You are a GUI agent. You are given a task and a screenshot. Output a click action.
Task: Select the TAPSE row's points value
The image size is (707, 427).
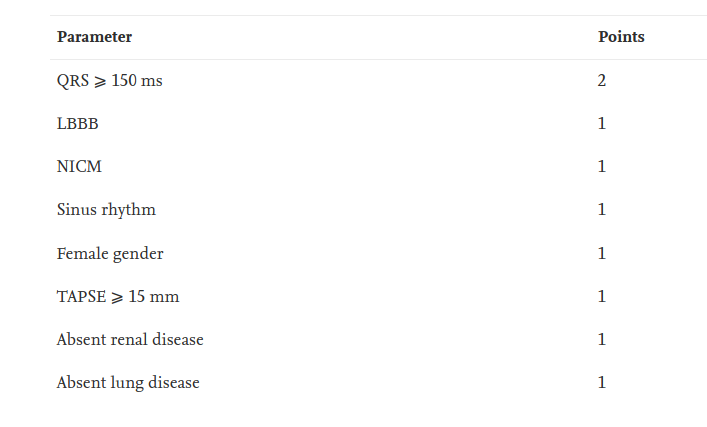[602, 297]
